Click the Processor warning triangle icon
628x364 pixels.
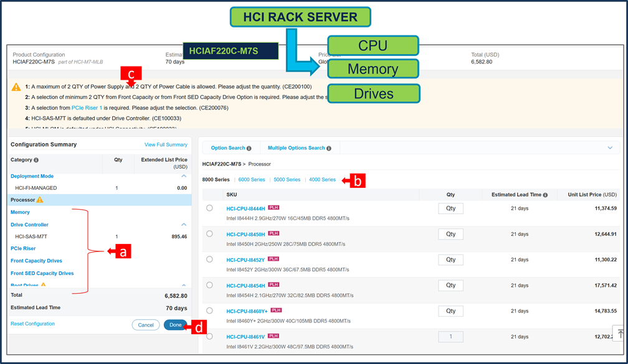[40, 200]
